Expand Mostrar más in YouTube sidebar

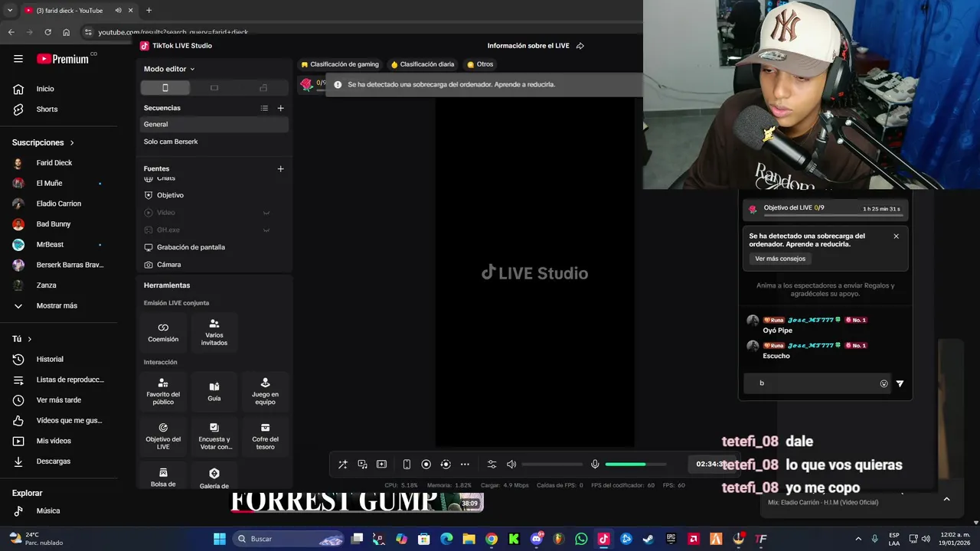coord(58,305)
